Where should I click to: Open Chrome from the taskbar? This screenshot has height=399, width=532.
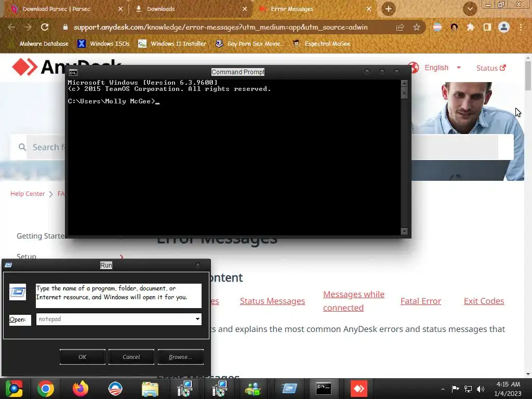point(46,389)
